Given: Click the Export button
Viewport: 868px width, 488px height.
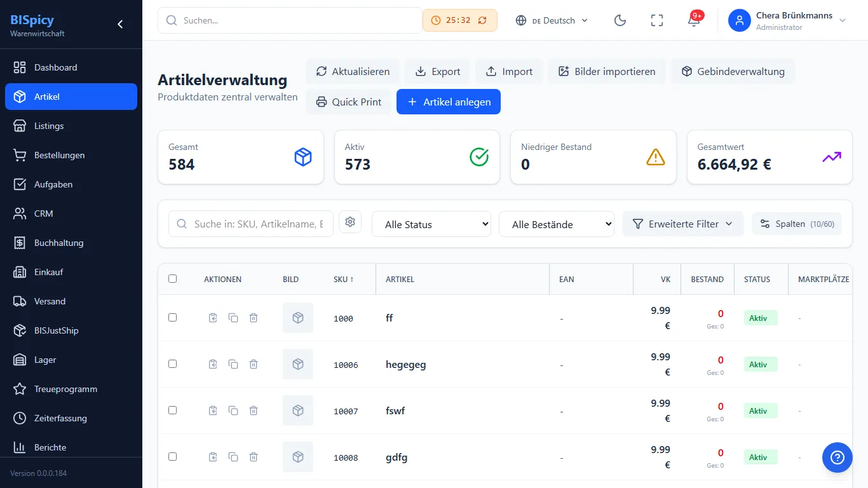Looking at the screenshot, I should tap(438, 71).
